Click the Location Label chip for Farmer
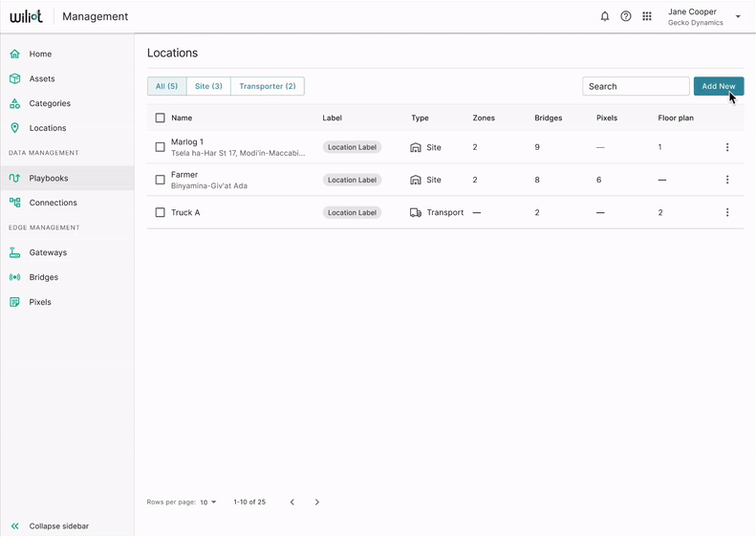This screenshot has width=756, height=537. [x=352, y=180]
